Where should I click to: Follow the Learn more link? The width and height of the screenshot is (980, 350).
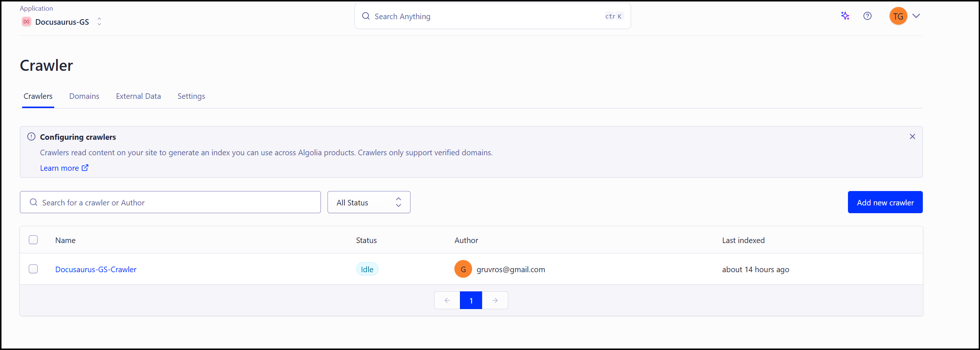(x=64, y=168)
